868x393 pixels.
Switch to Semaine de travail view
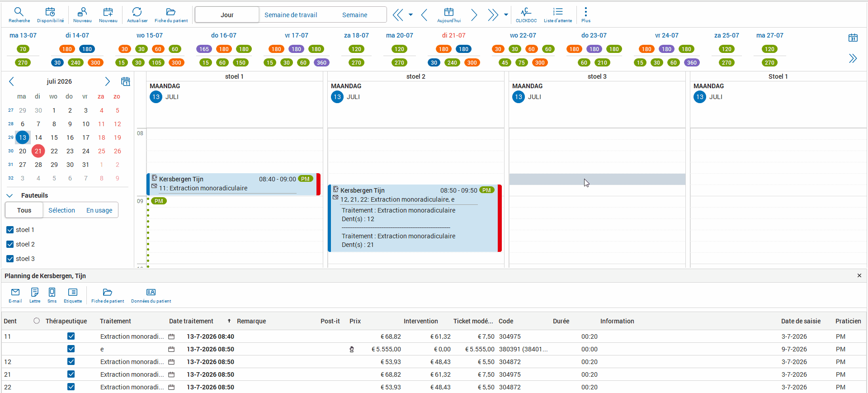[x=291, y=15]
